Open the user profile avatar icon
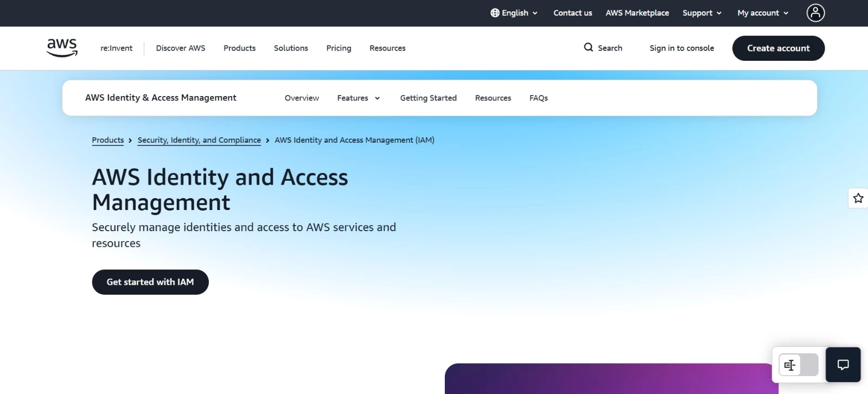Screen dimensions: 868x394 click(x=815, y=12)
